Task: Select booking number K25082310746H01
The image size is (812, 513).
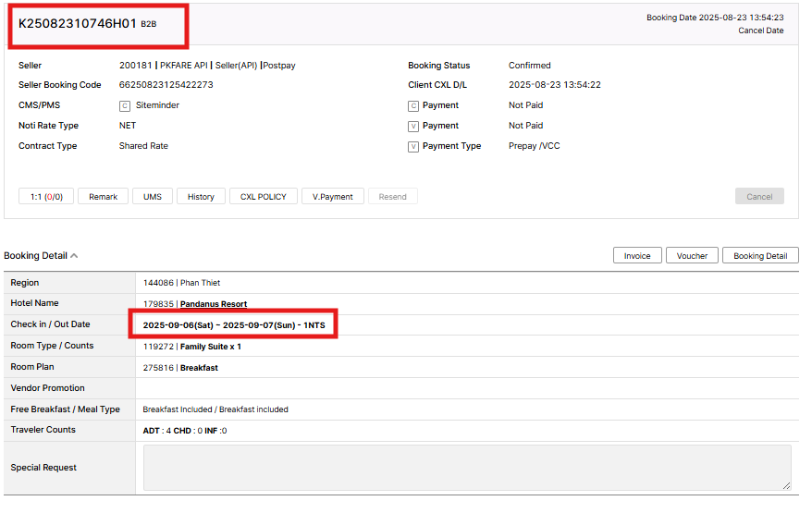Action: (78, 24)
